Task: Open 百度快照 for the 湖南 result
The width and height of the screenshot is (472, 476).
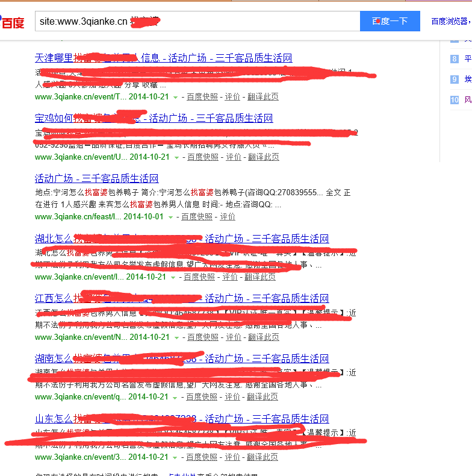Action: [202, 397]
